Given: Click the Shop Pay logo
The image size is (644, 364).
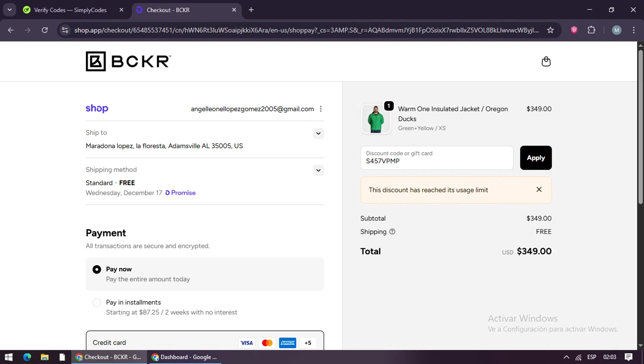Looking at the screenshot, I should coord(97,109).
